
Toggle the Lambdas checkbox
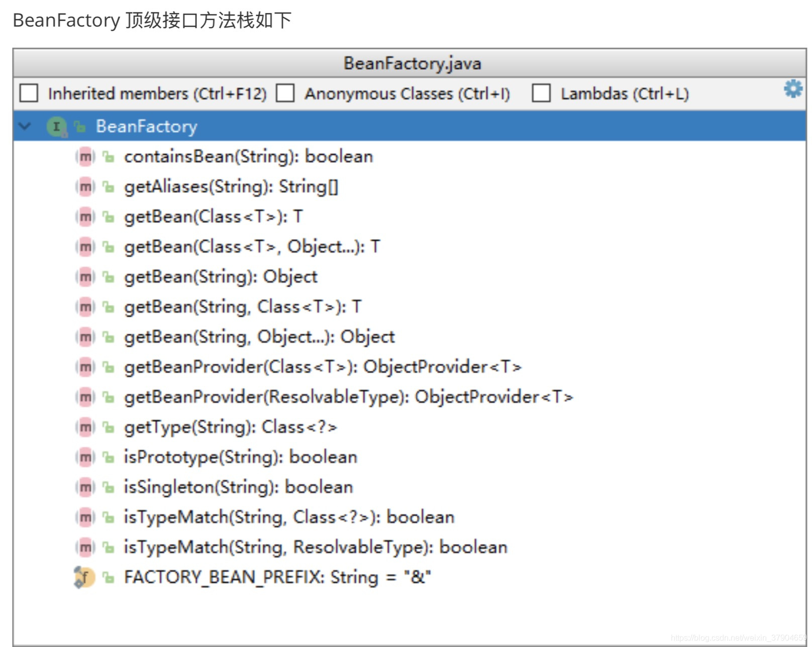pos(541,93)
